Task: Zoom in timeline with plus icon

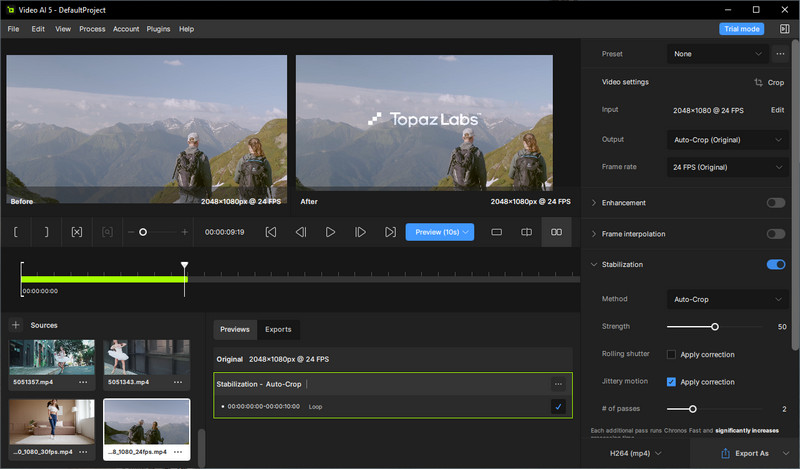Action: tap(185, 232)
